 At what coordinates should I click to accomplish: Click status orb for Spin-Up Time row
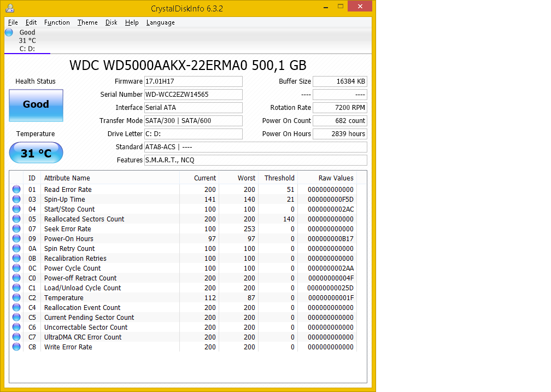[16, 199]
